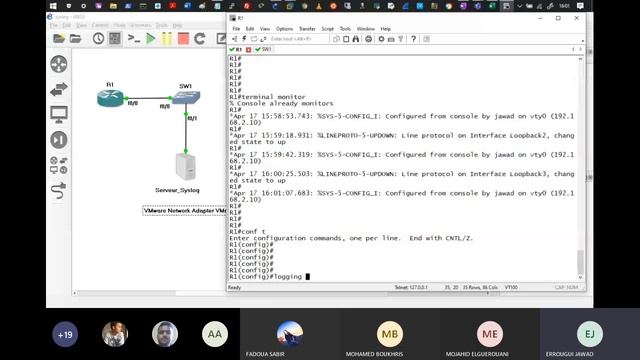Open session options gear icon
640x360 pixels.
(381, 39)
